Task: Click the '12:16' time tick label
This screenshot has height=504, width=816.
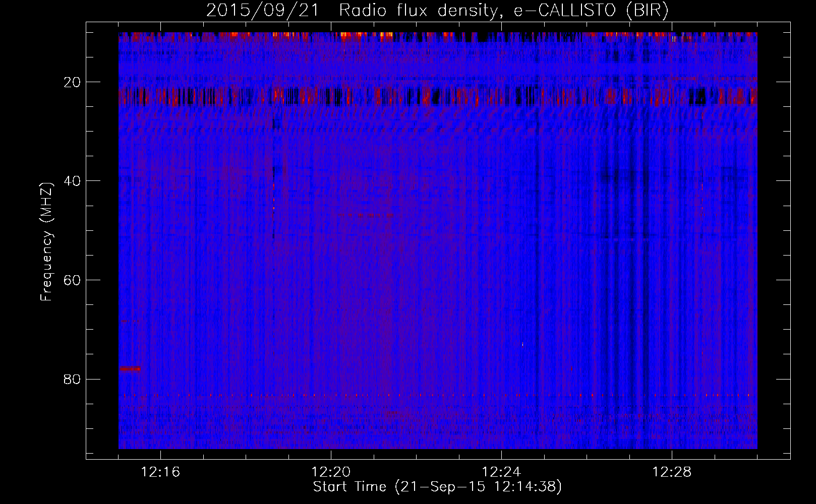Action: [160, 472]
